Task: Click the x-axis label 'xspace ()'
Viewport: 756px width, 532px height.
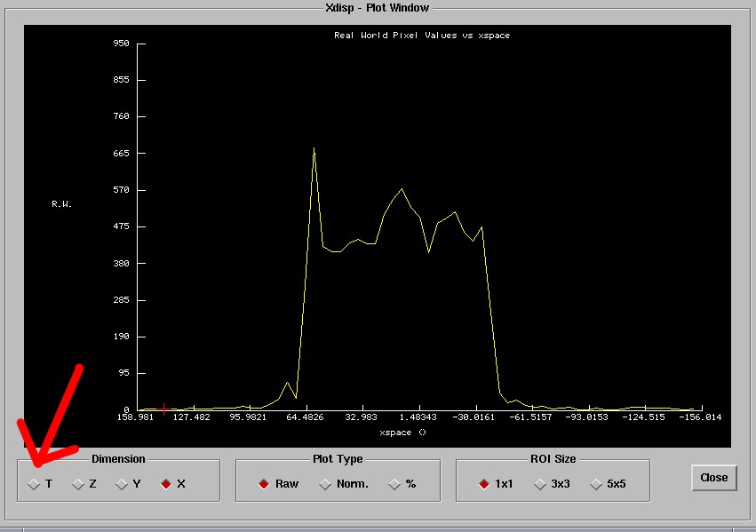Action: click(402, 433)
